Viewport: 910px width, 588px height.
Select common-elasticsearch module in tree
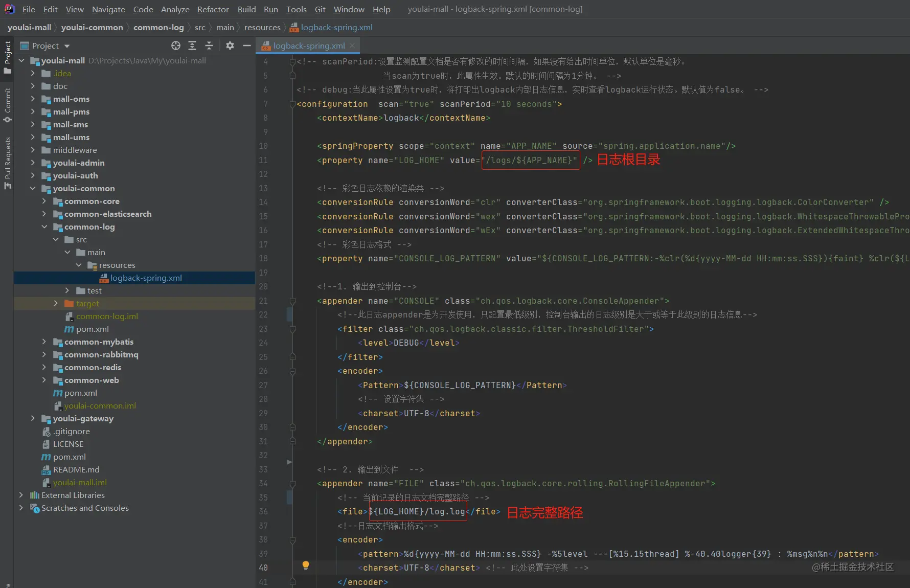(108, 214)
